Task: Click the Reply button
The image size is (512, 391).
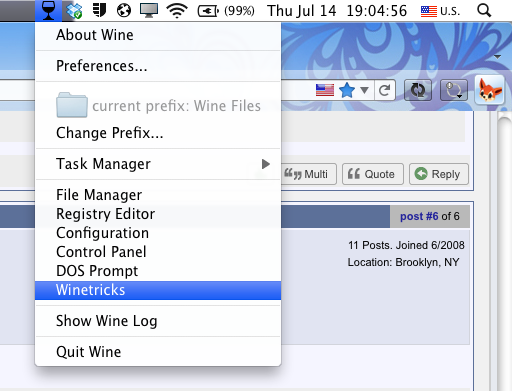Action: (x=439, y=174)
